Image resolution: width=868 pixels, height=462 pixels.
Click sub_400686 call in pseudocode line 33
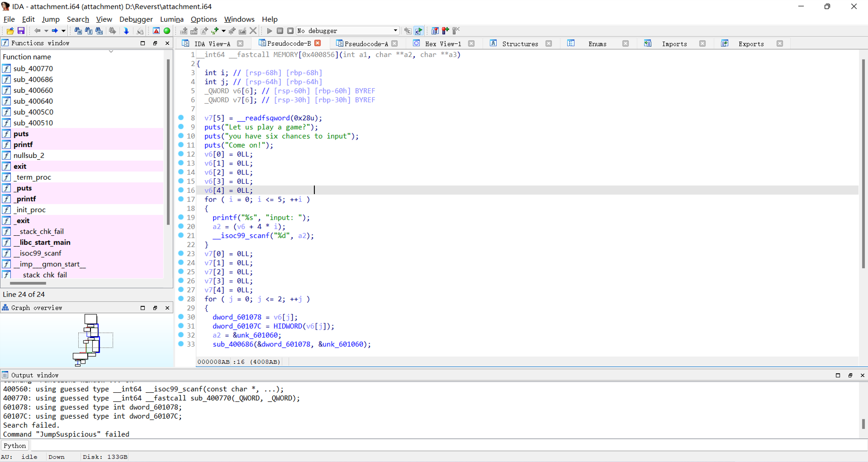tap(233, 344)
